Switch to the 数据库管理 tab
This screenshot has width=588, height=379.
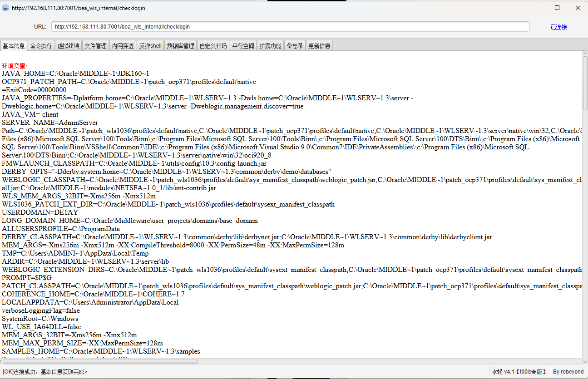pyautogui.click(x=180, y=46)
